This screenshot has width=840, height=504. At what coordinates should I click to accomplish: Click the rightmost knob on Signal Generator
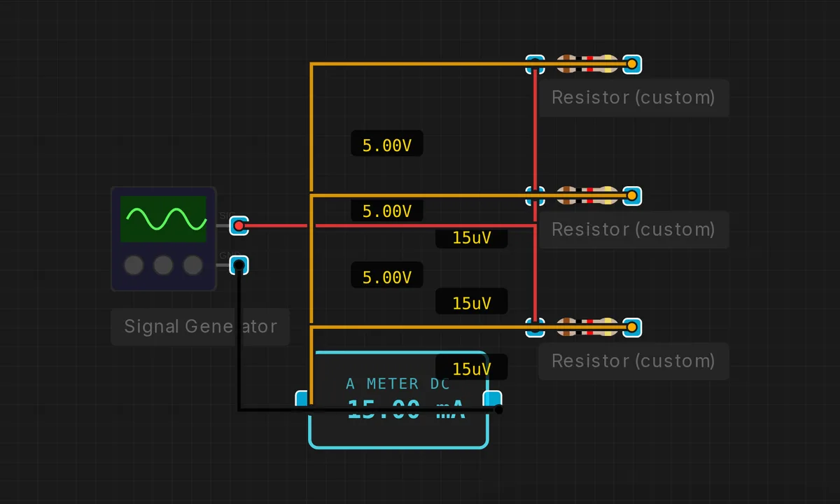pos(192,265)
